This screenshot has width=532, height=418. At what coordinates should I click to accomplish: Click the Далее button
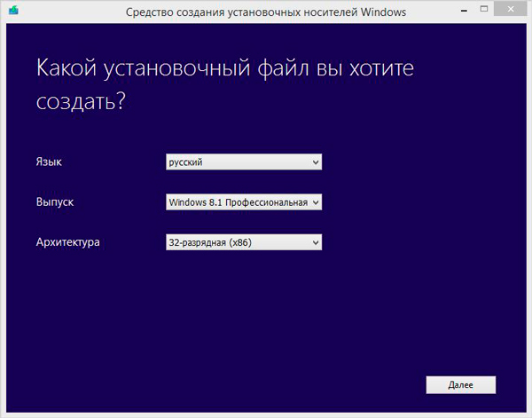[461, 385]
